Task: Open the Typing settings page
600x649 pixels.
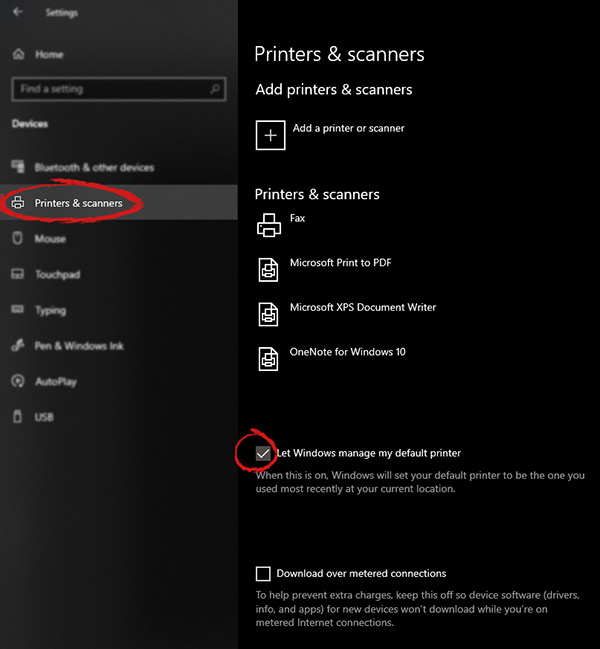Action: (50, 310)
